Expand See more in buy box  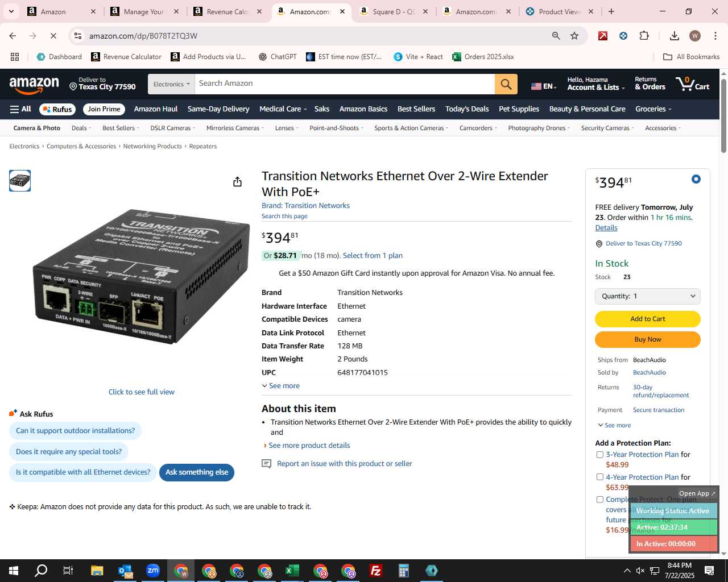pos(614,425)
